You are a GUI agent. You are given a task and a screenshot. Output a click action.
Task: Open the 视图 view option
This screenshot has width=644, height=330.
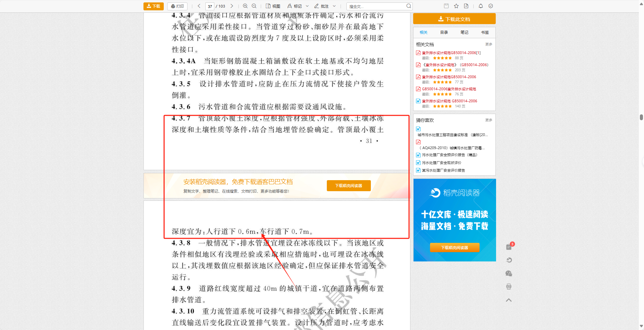(273, 6)
